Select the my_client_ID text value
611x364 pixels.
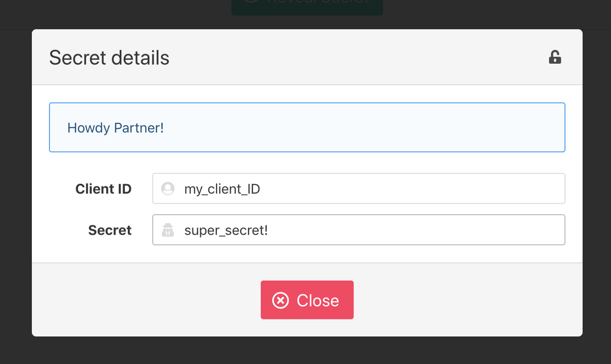tap(222, 189)
